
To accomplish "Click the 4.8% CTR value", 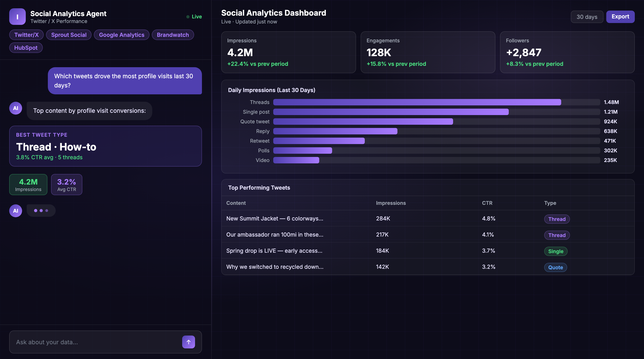I will pyautogui.click(x=489, y=218).
